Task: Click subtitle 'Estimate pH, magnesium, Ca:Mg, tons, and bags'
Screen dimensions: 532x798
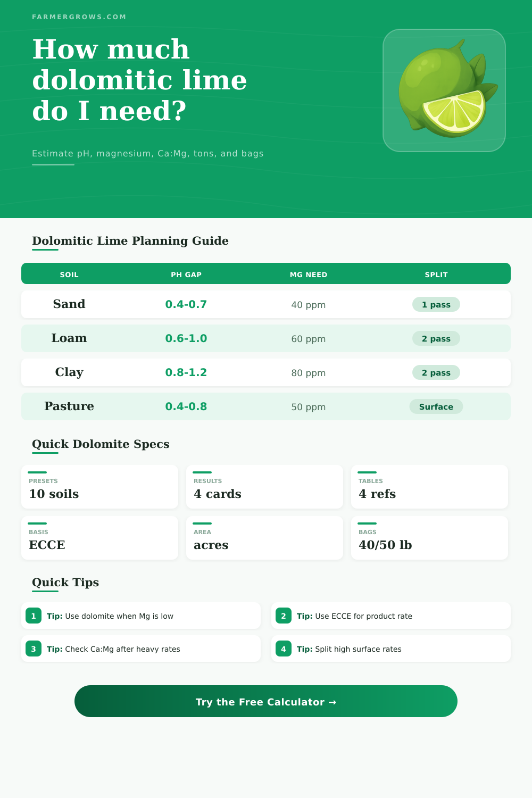Action: (148, 153)
